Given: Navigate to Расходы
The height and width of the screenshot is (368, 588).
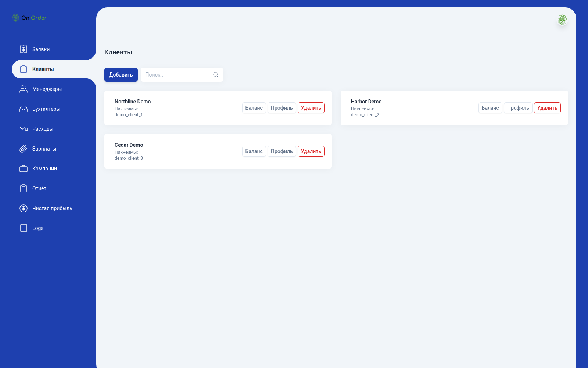Looking at the screenshot, I should click(x=54, y=129).
